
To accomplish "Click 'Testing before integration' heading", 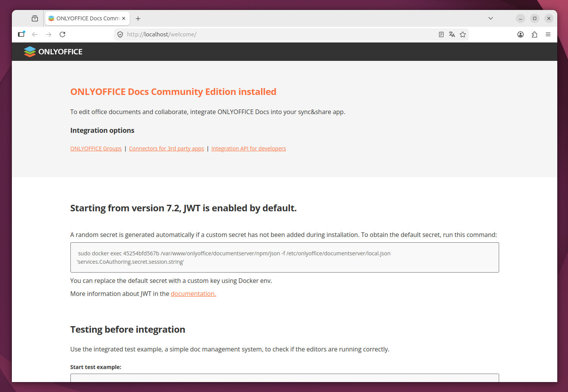I will pyautogui.click(x=128, y=330).
